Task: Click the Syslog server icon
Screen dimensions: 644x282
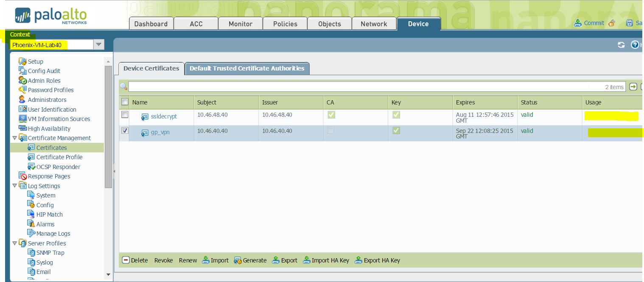Action: (31, 262)
